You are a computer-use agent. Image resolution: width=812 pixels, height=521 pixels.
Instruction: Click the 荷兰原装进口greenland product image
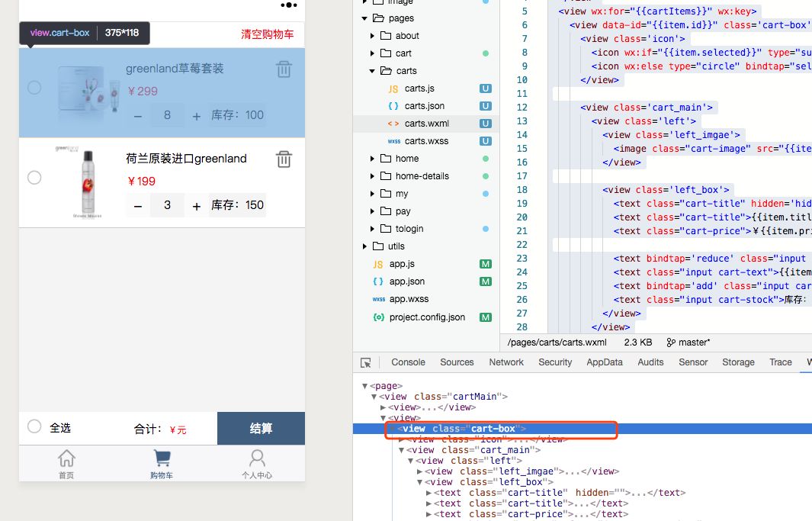pyautogui.click(x=88, y=182)
